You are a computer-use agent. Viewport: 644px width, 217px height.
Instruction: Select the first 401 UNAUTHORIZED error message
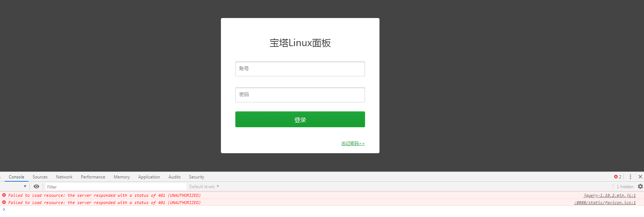pyautogui.click(x=105, y=195)
